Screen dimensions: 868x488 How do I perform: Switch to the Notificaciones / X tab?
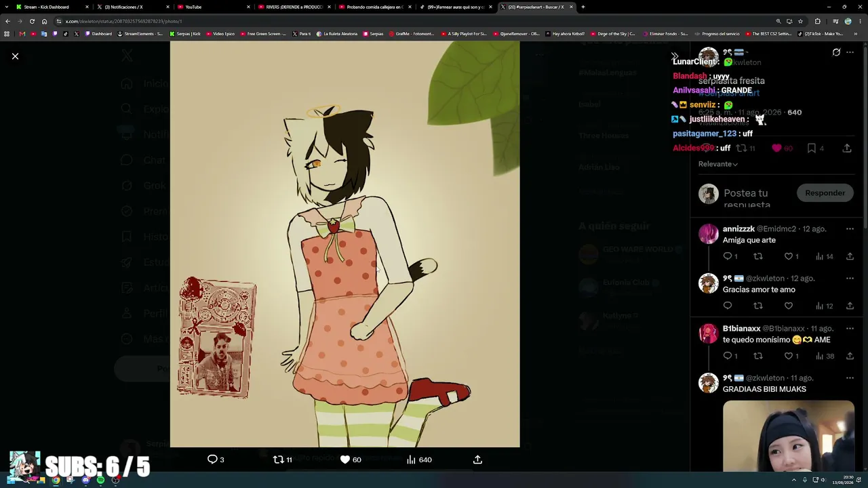(132, 7)
